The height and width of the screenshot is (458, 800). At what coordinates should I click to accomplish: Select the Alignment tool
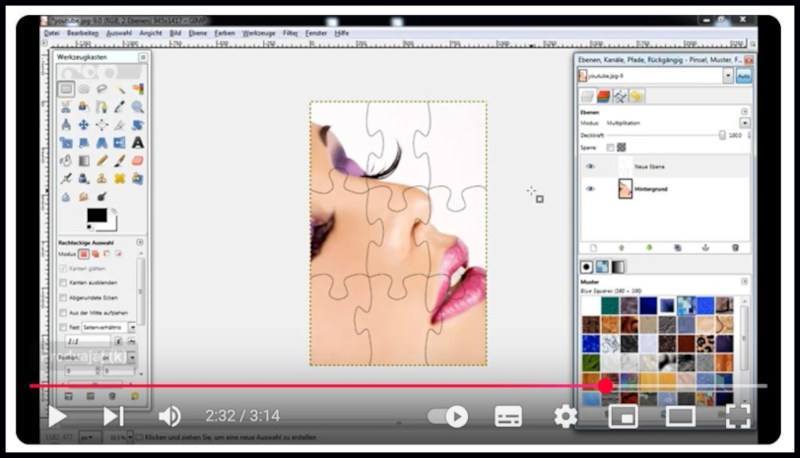(x=102, y=125)
